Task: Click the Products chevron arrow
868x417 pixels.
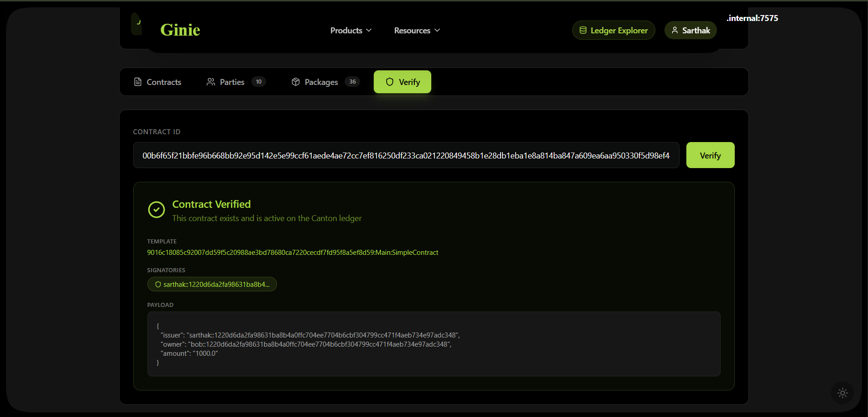Action: 369,31
